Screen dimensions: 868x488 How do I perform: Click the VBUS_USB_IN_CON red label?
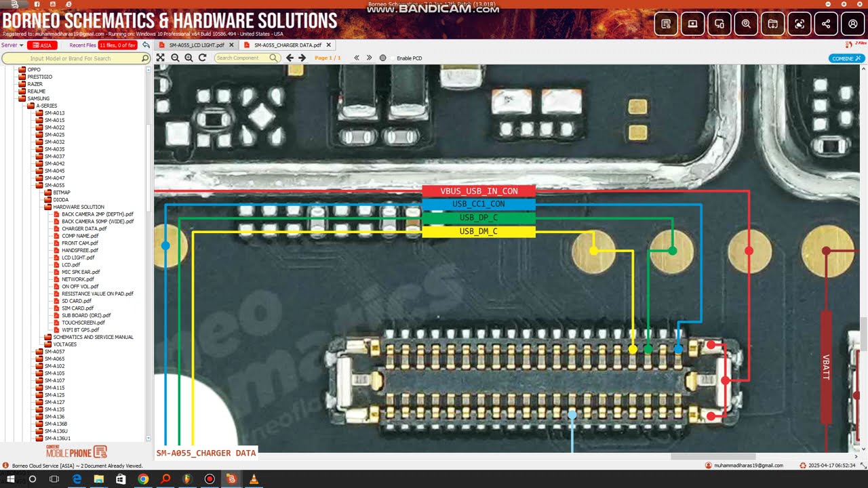click(x=479, y=191)
